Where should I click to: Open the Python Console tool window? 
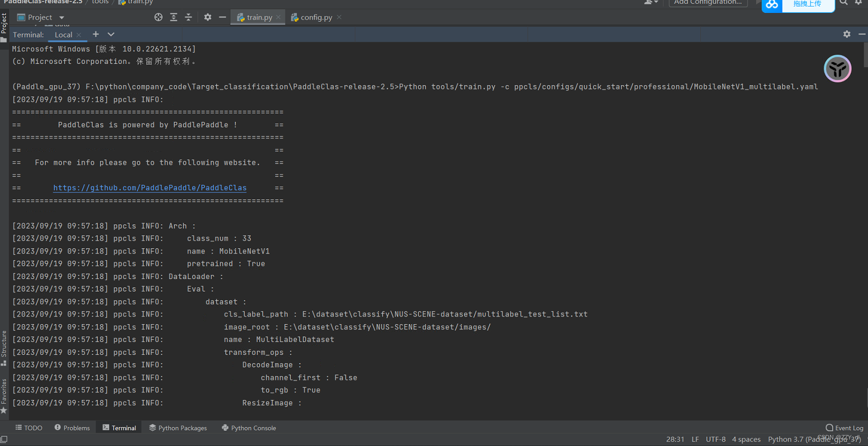(249, 428)
